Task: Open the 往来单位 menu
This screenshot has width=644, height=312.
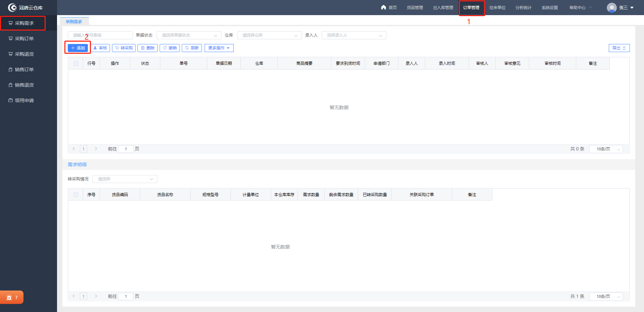Action: (497, 7)
